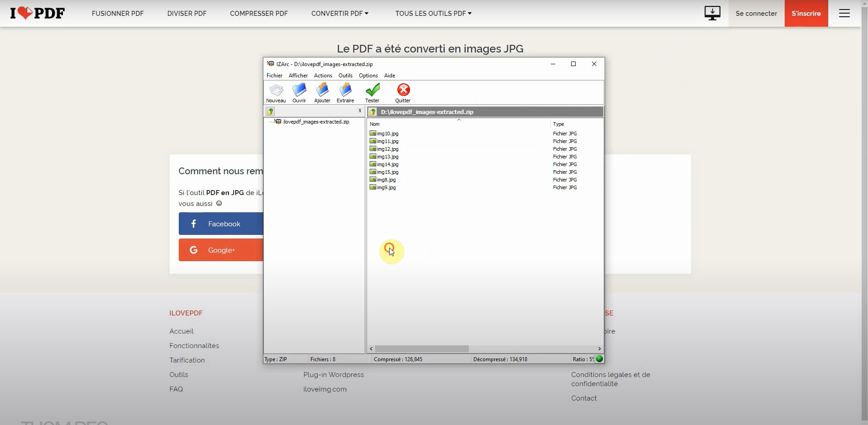Open the Plug-in Wordpress footer link
Image resolution: width=868 pixels, height=425 pixels.
334,375
